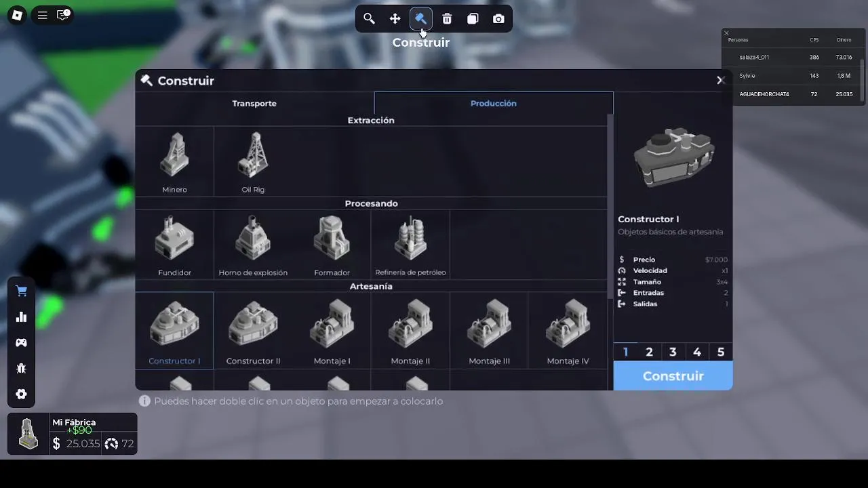868x488 pixels.
Task: Click the Procesando section header
Action: (x=371, y=203)
